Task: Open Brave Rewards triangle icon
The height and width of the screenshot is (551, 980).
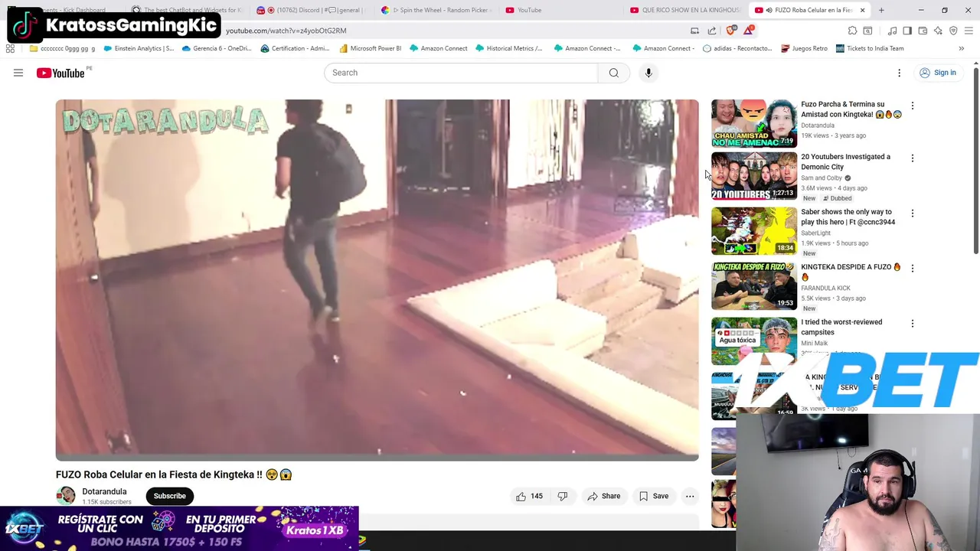Action: pyautogui.click(x=749, y=31)
